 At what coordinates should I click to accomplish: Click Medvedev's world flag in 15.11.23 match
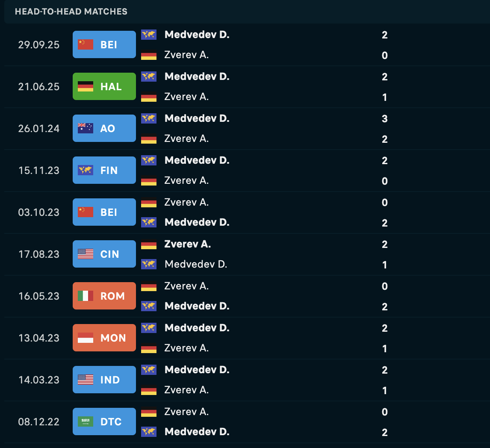(x=149, y=160)
